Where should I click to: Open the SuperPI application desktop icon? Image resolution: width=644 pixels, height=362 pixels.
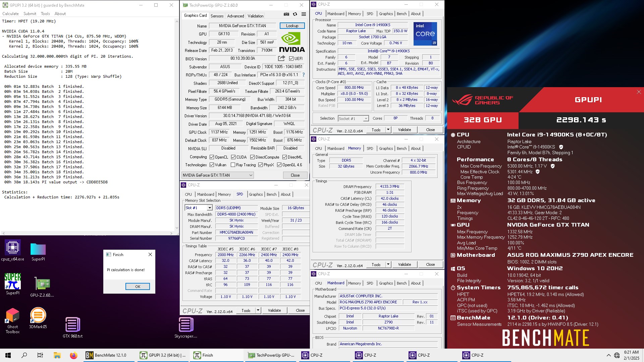point(13,284)
